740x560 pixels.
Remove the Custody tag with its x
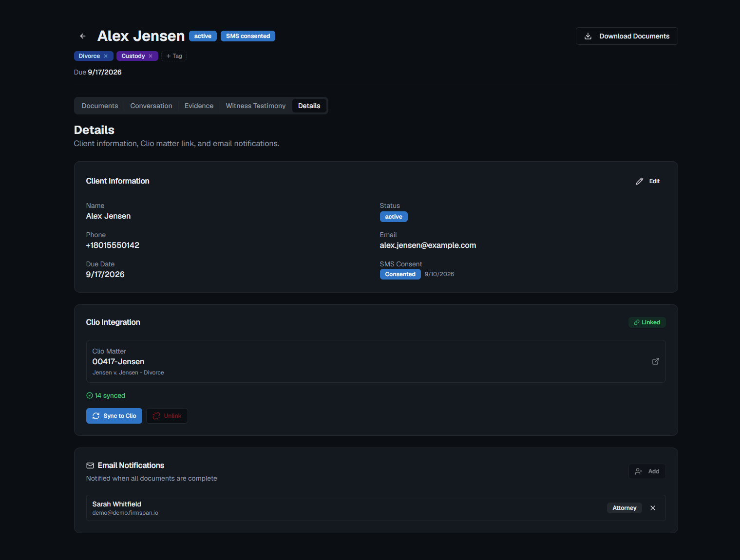point(151,56)
